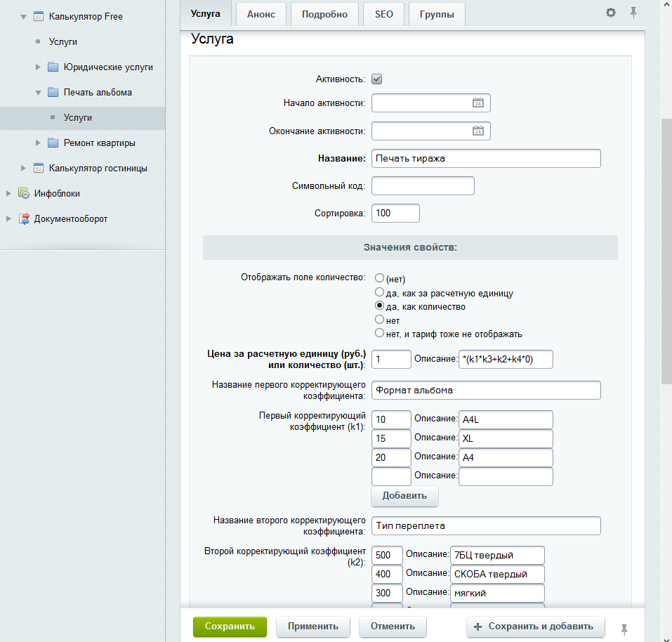This screenshot has height=642, width=672.
Task: Switch to the Анонс tab
Action: [261, 15]
